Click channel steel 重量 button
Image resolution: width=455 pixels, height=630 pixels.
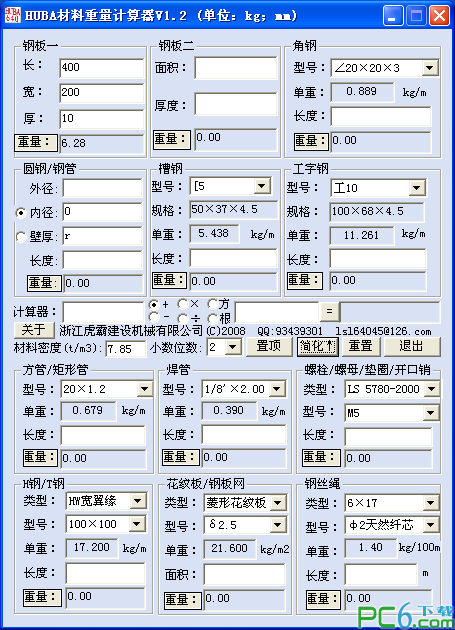(x=169, y=280)
